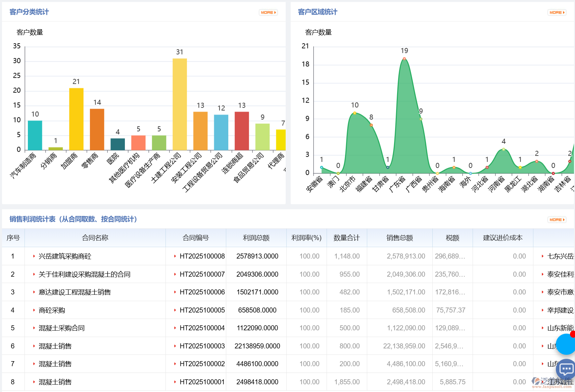This screenshot has width=575, height=392.
Task: Click MORE button in 客户区域统计 panel
Action: tap(557, 12)
